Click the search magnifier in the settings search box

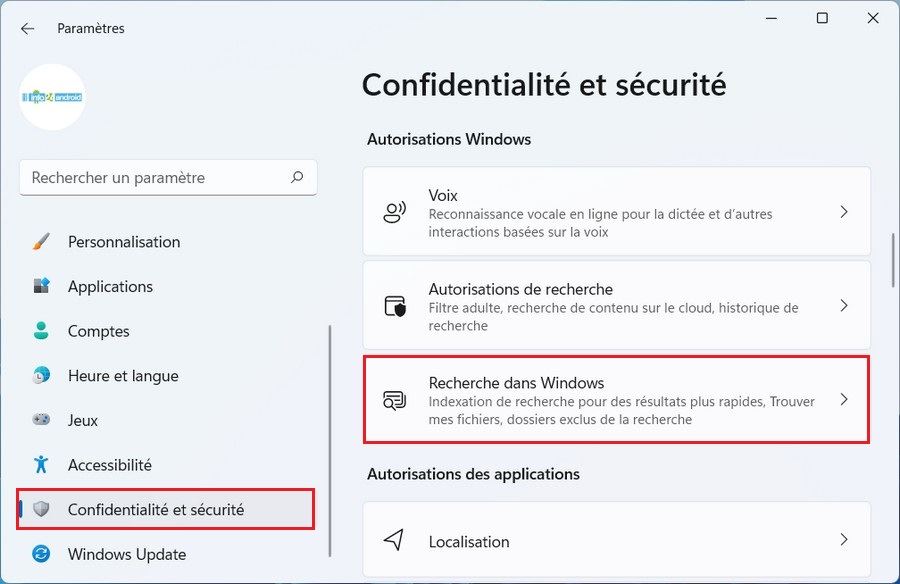(x=297, y=177)
